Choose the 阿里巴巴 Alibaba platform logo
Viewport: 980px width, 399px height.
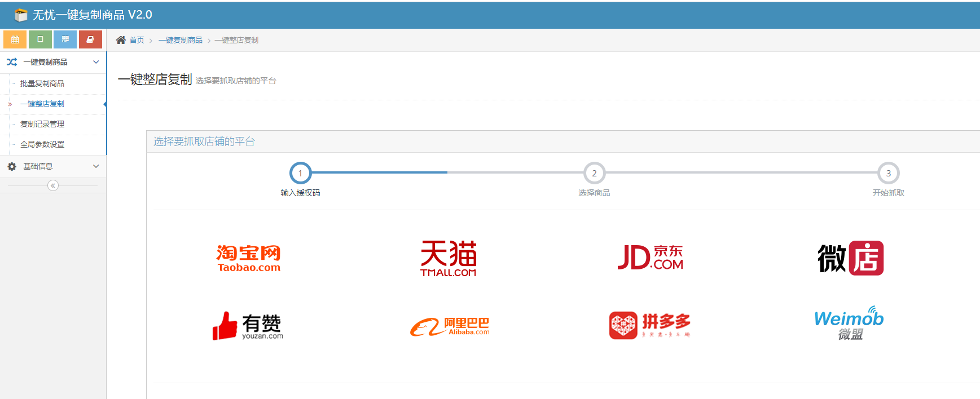[450, 326]
